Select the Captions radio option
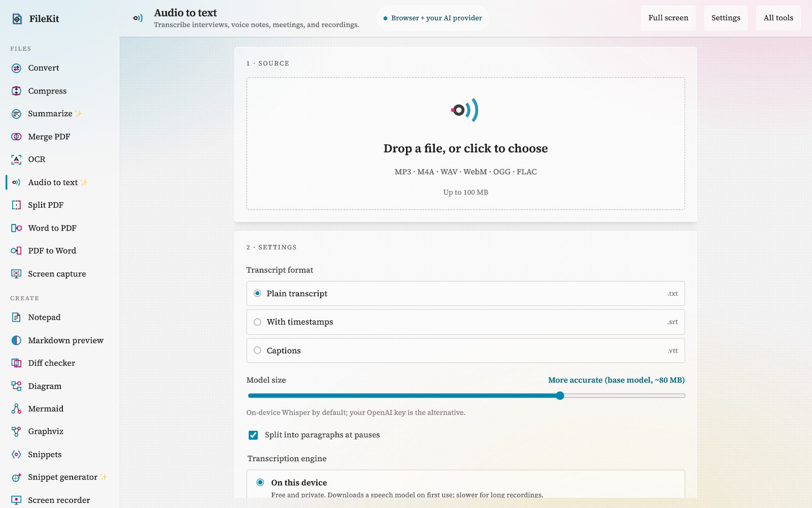 pos(257,351)
